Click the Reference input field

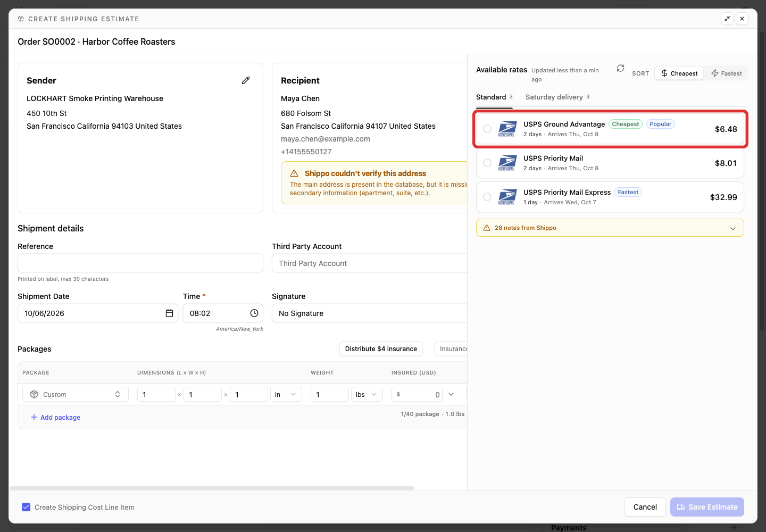[x=140, y=263]
